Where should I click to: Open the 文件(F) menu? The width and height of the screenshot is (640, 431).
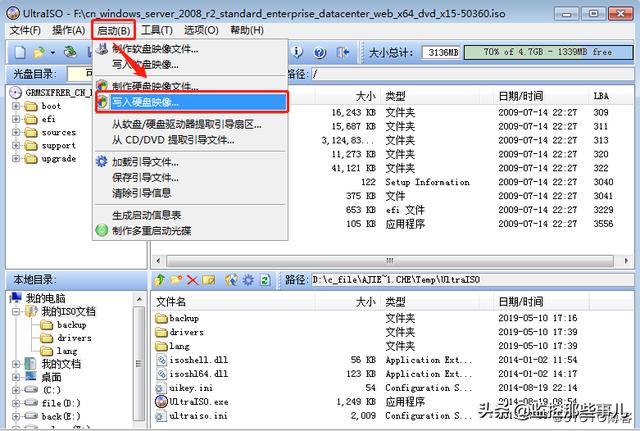[25, 30]
